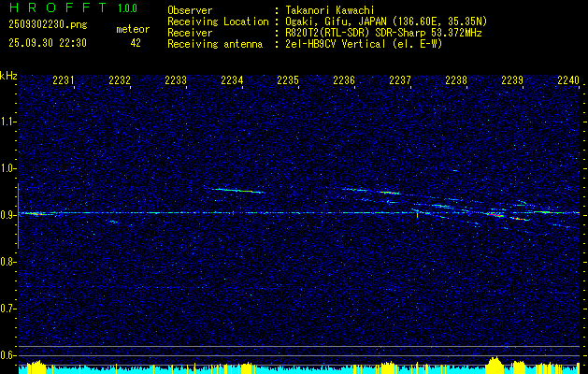Image resolution: width=588 pixels, height=374 pixels.
Task: Click the 2231 time marker
Action: [64, 80]
